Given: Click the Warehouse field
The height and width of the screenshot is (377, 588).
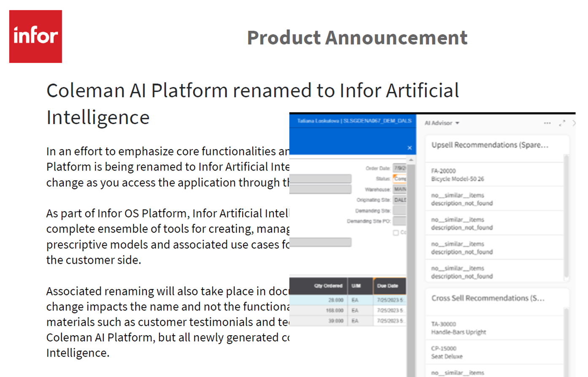Looking at the screenshot, I should pos(399,189).
